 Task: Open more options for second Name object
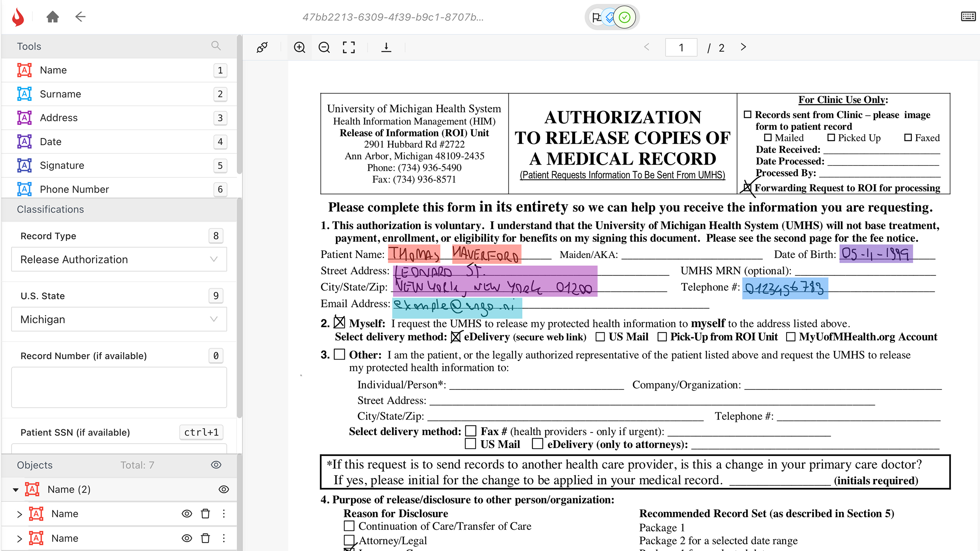pos(224,538)
